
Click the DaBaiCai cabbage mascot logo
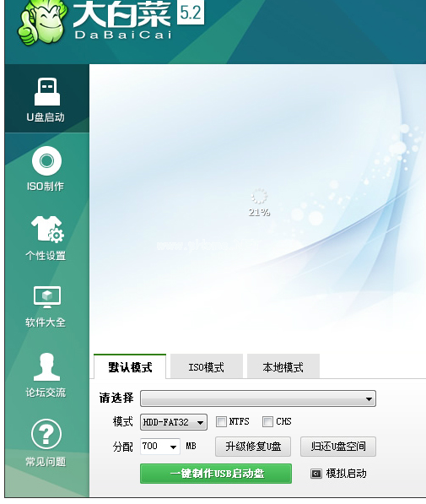43,23
